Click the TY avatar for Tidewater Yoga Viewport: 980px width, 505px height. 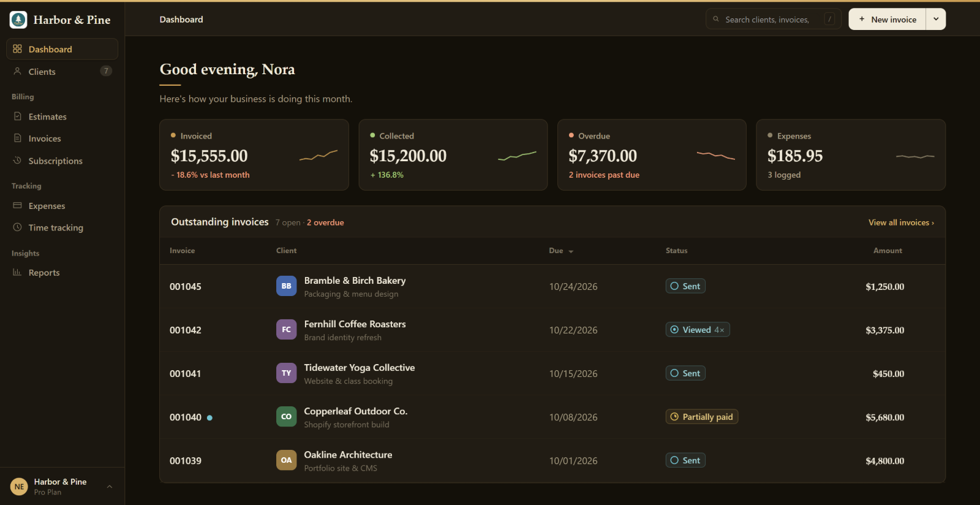[x=286, y=373]
